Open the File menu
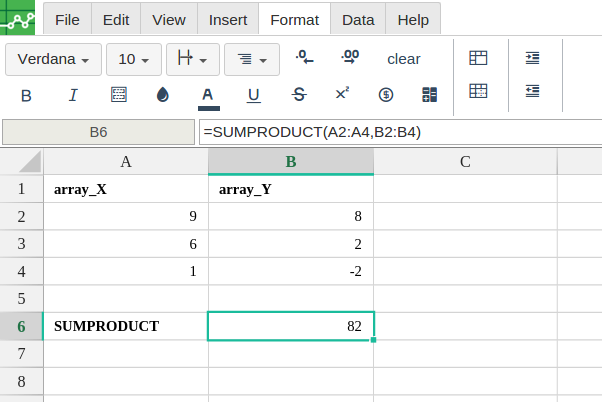This screenshot has width=602, height=402. tap(67, 20)
